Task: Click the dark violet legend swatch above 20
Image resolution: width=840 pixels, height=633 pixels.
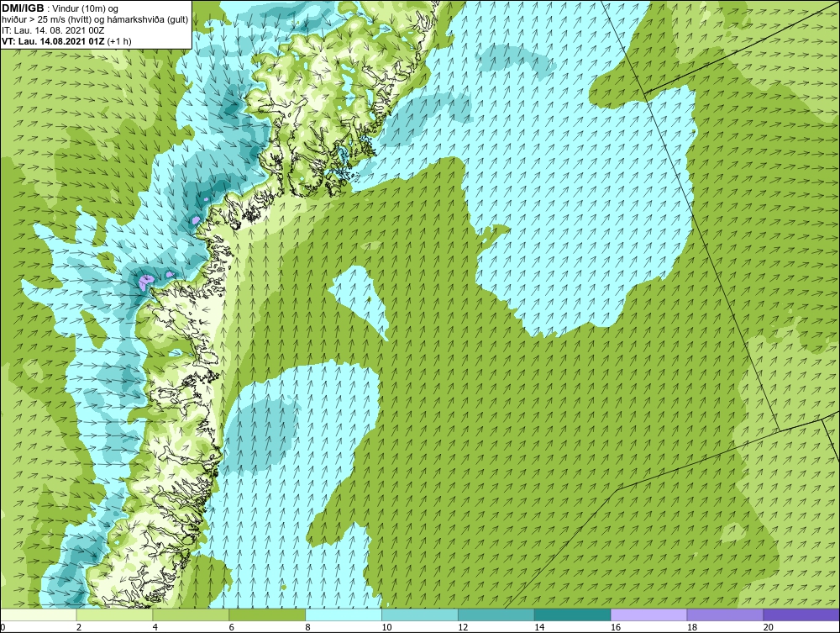Action: 801,615
